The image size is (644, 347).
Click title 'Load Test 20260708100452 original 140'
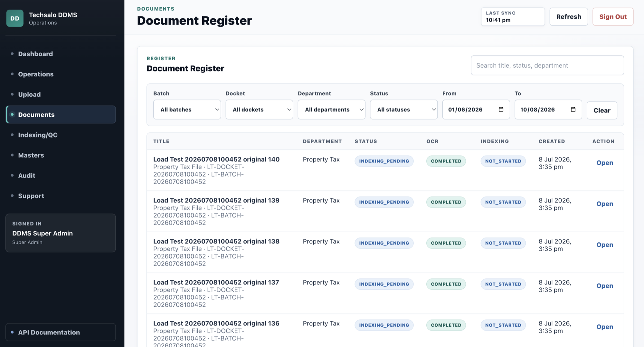(216, 159)
